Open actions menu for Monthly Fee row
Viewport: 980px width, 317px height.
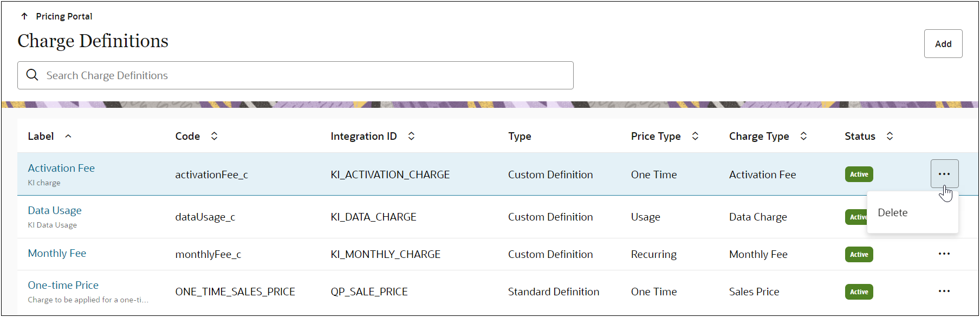point(944,254)
